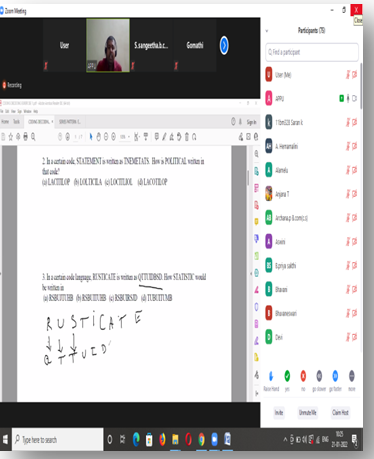Show next participants in video strip

[x=224, y=45]
